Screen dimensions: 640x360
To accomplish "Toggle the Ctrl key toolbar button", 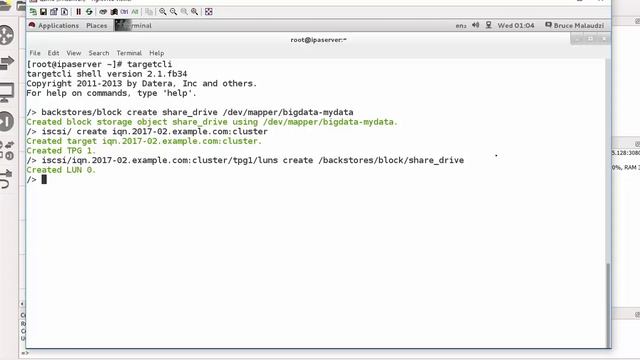I will (x=124, y=12).
